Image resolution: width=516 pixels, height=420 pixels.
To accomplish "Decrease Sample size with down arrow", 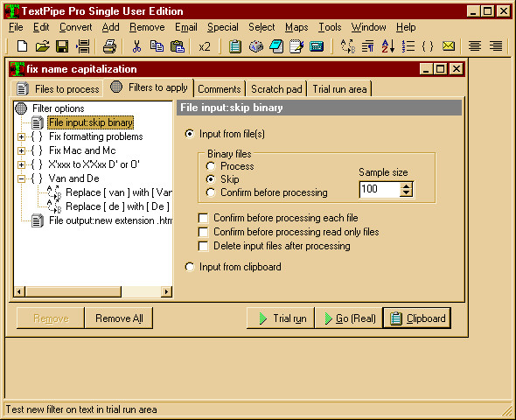I will [x=407, y=193].
